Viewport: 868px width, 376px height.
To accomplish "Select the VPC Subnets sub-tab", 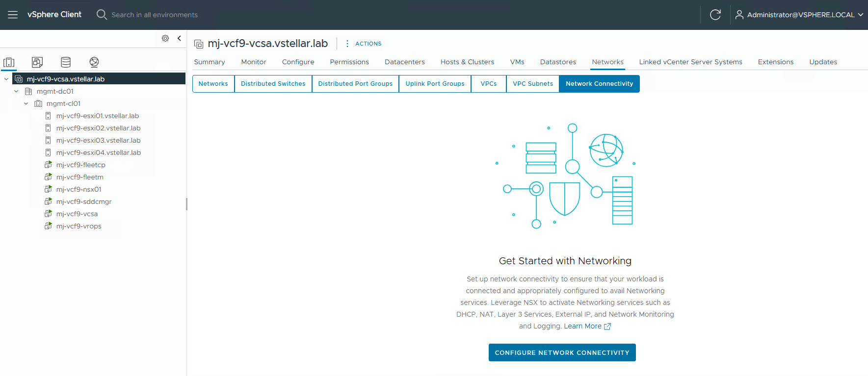I will (533, 84).
